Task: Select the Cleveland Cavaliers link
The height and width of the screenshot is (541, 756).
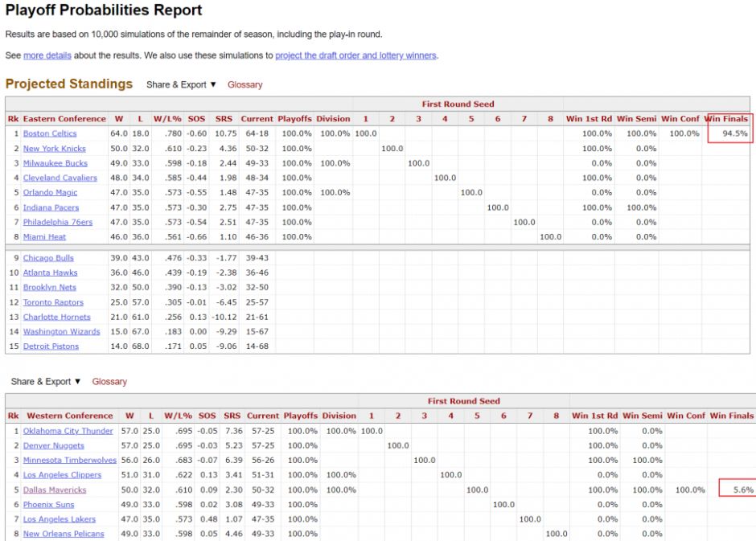Action: (60, 178)
